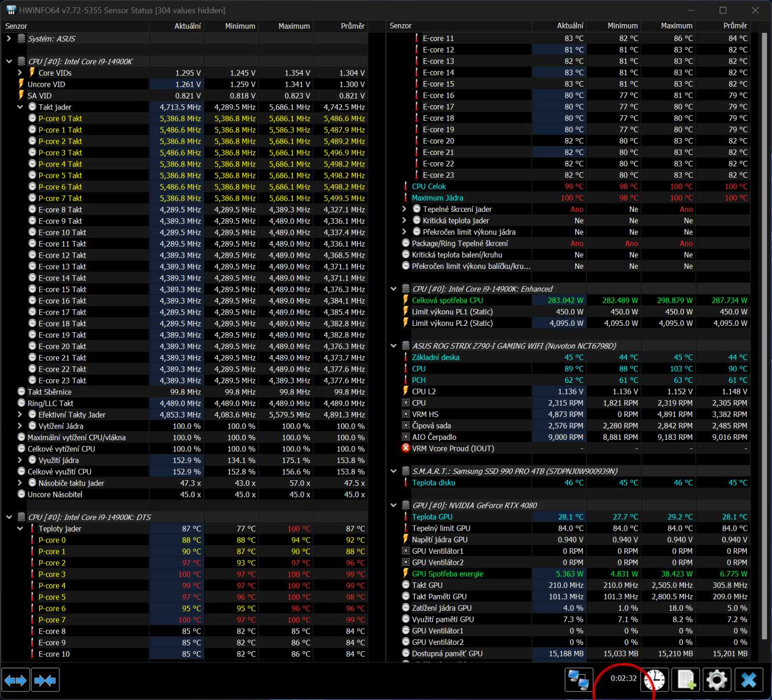
Task: Select Celkové vytížení CPU row
Action: pyautogui.click(x=185, y=449)
